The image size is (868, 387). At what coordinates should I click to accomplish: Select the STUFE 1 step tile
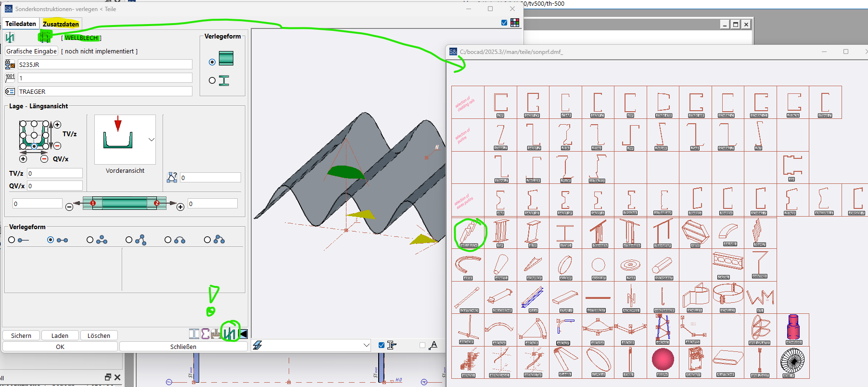(x=565, y=298)
